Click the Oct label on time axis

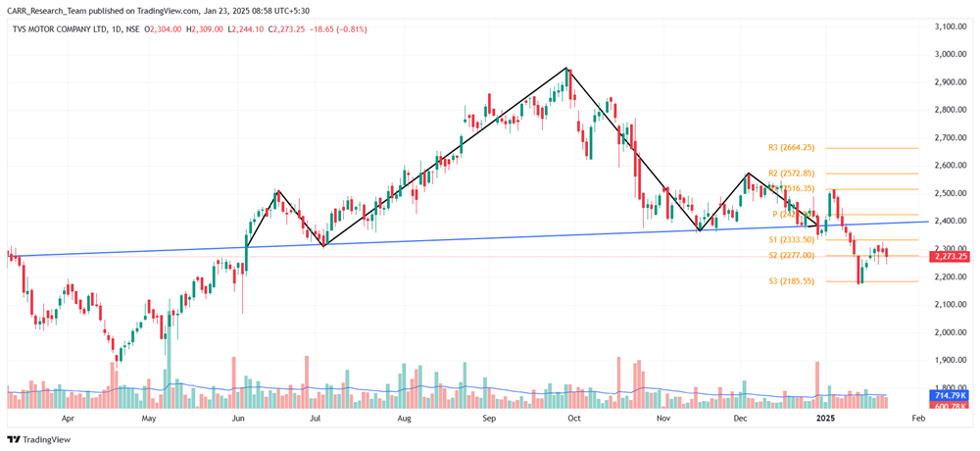click(573, 418)
